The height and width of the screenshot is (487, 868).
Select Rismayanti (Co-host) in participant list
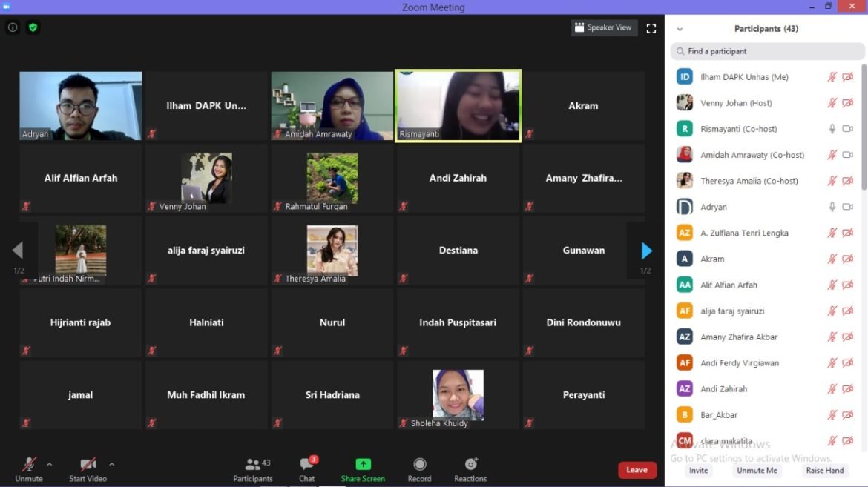738,129
